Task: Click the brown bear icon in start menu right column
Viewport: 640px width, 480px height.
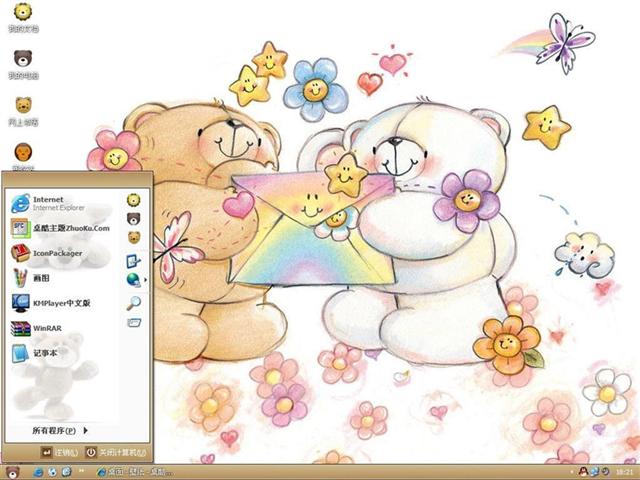Action: point(134,217)
